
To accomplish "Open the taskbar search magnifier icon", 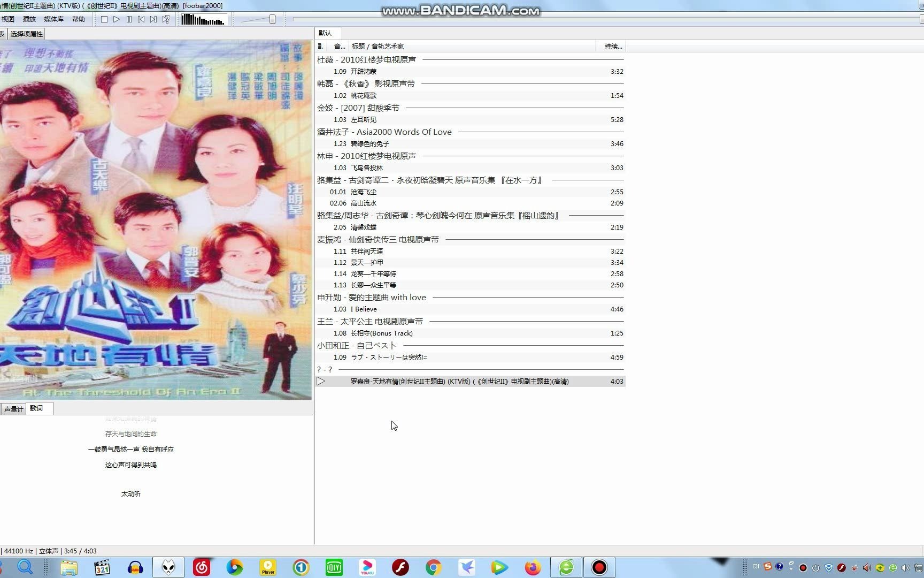I will point(25,567).
